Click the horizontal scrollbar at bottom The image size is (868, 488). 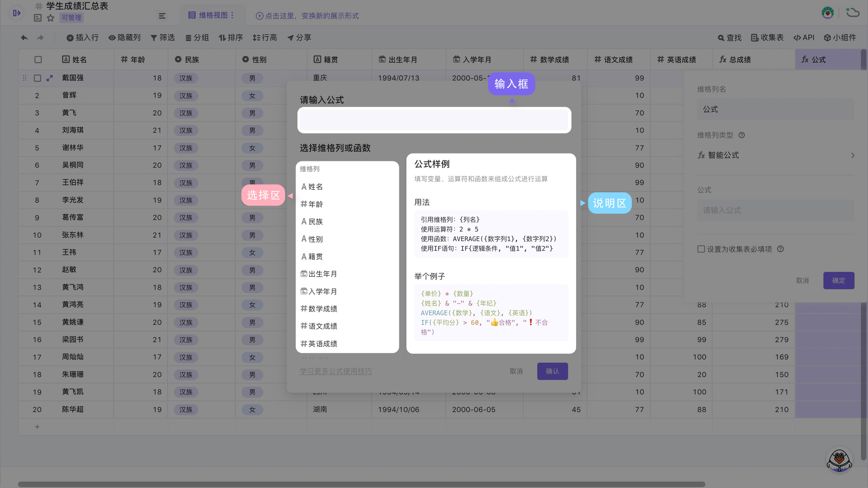point(361,484)
